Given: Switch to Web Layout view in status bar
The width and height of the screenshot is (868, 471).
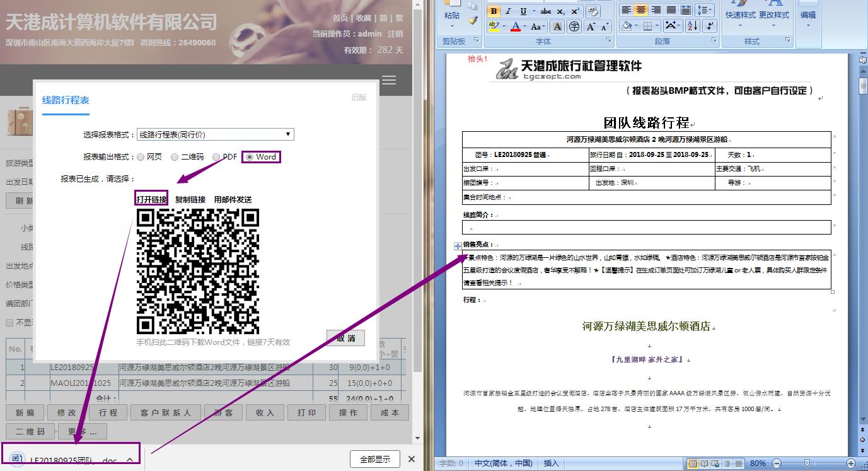Looking at the screenshot, I should tap(715, 463).
